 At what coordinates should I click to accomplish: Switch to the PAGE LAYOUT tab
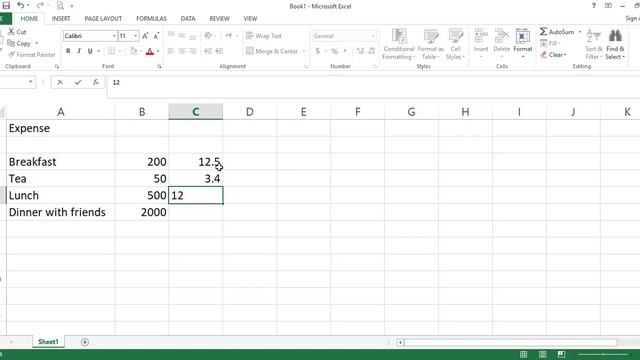(103, 19)
